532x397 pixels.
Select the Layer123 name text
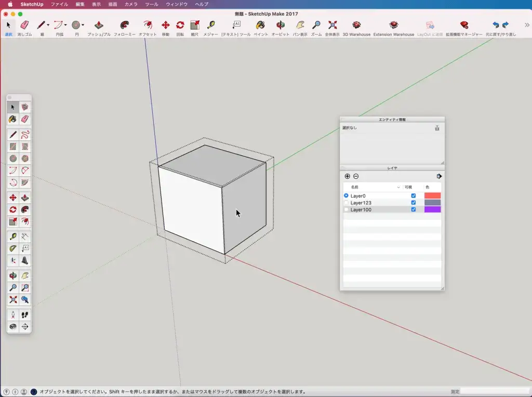361,203
